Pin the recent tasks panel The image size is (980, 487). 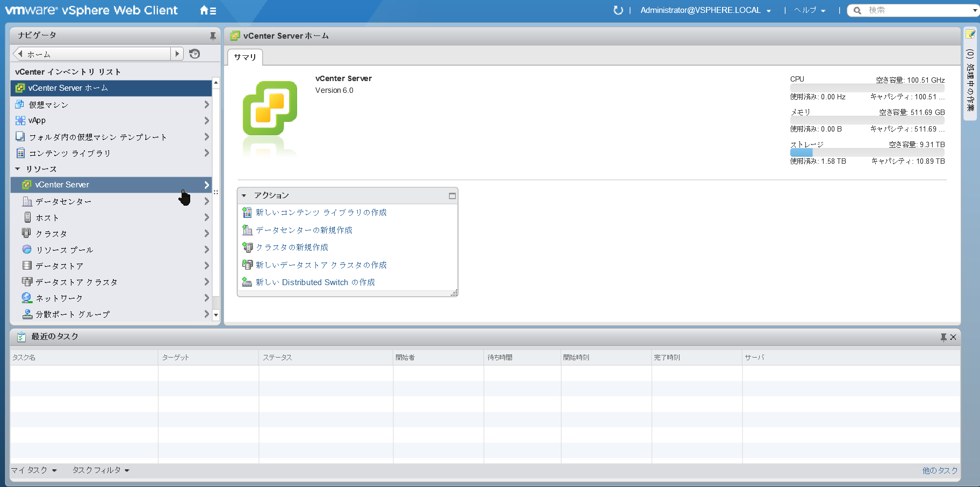tap(943, 337)
